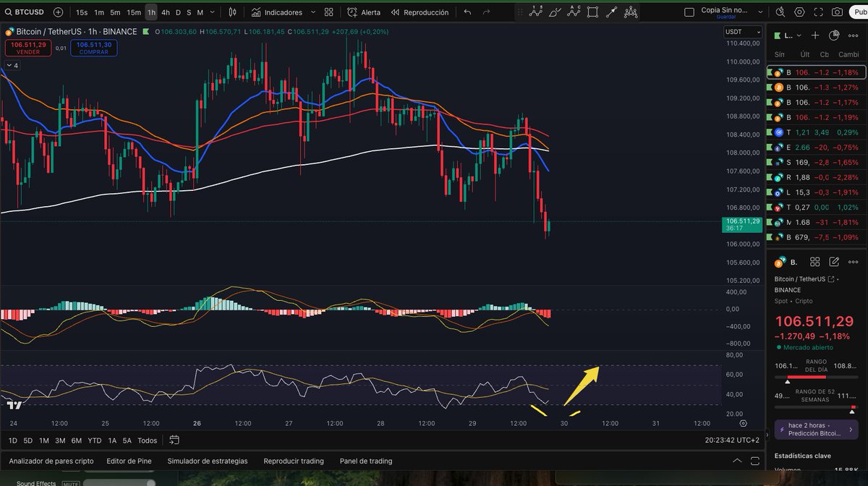Select the 15s timeframe

click(x=82, y=12)
